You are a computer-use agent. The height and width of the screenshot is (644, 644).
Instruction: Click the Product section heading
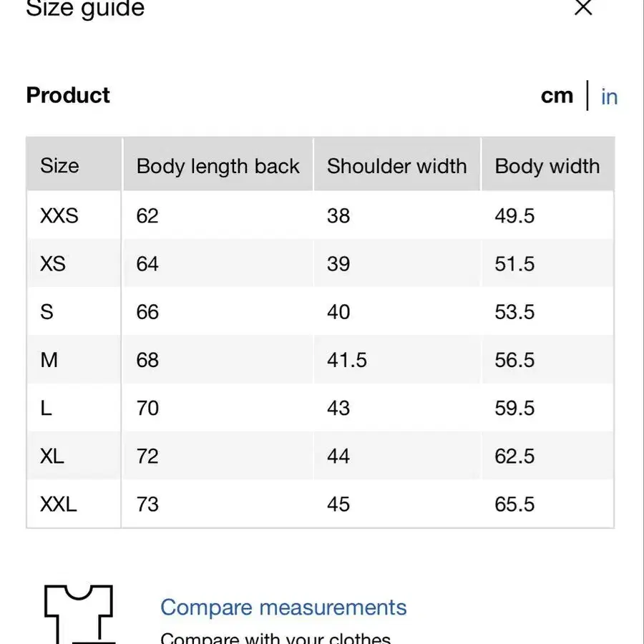click(x=68, y=95)
